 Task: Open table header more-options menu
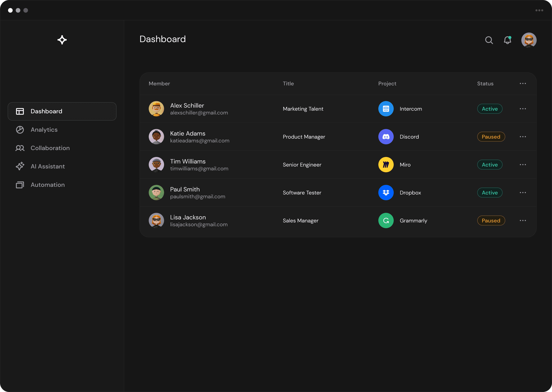523,83
